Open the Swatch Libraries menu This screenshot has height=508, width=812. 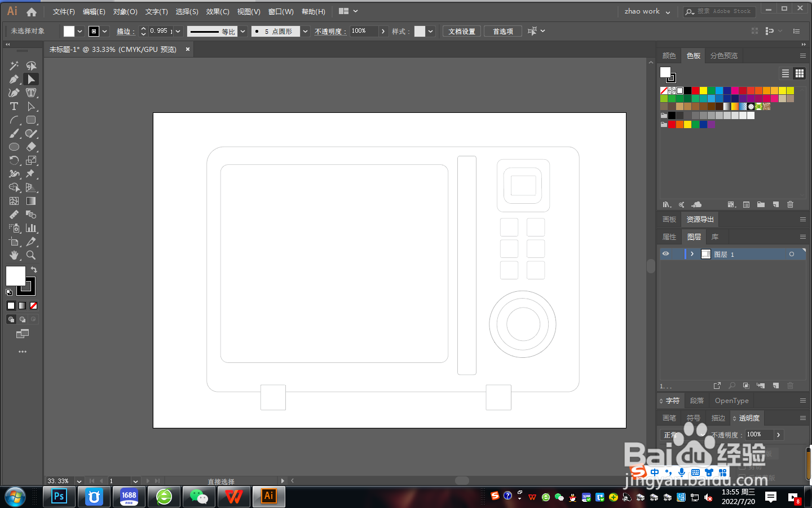click(x=667, y=204)
